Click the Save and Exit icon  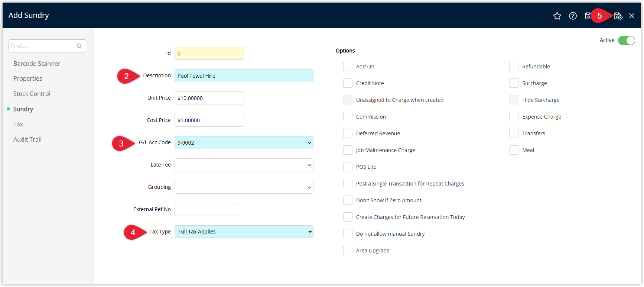click(x=618, y=16)
